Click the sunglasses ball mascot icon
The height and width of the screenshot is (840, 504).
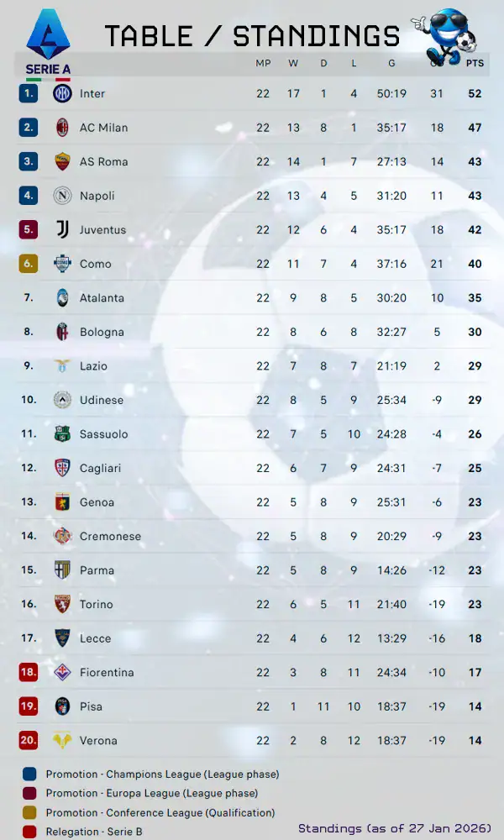(444, 34)
